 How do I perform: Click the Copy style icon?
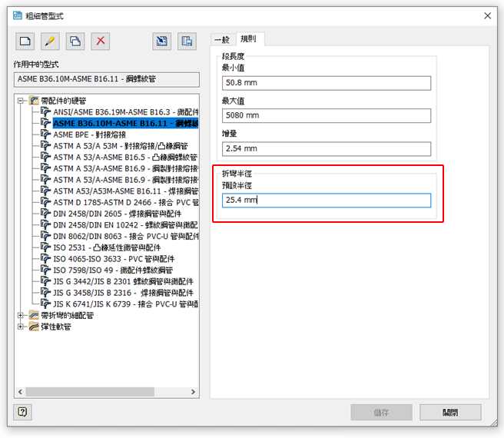tap(75, 41)
